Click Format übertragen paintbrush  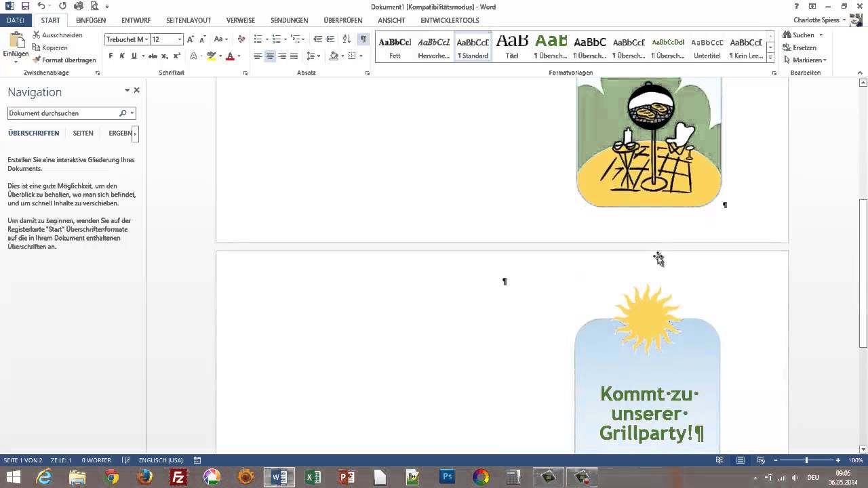click(64, 60)
